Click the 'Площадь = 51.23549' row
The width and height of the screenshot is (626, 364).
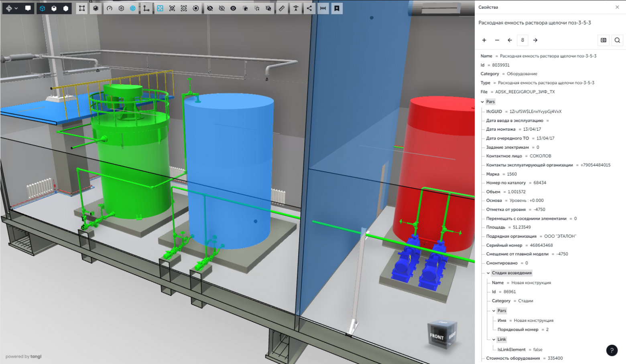[508, 227]
